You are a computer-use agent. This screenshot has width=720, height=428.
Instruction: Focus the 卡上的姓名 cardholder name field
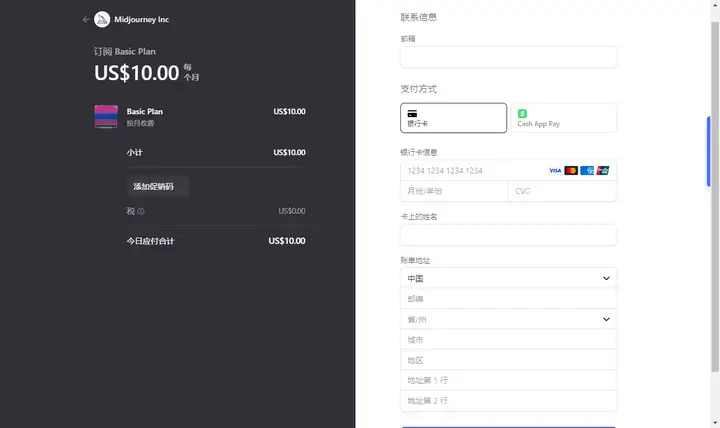(x=508, y=235)
